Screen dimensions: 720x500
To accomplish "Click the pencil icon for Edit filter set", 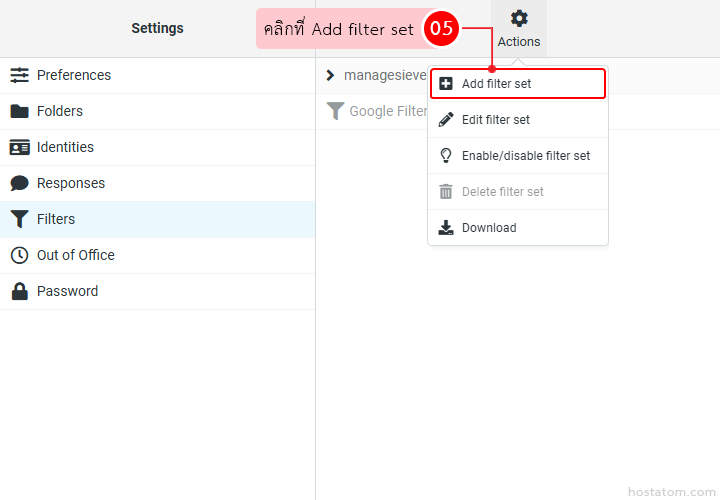I will [x=446, y=120].
